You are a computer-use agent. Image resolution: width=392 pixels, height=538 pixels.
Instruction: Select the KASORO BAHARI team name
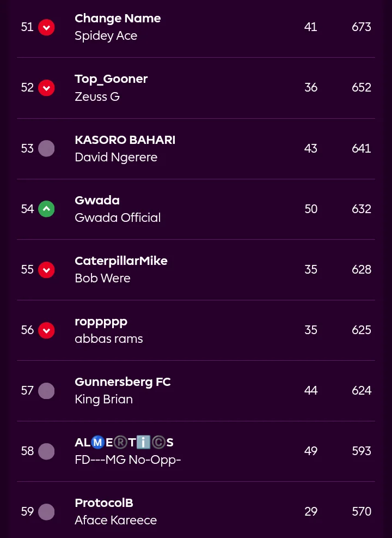(x=125, y=140)
